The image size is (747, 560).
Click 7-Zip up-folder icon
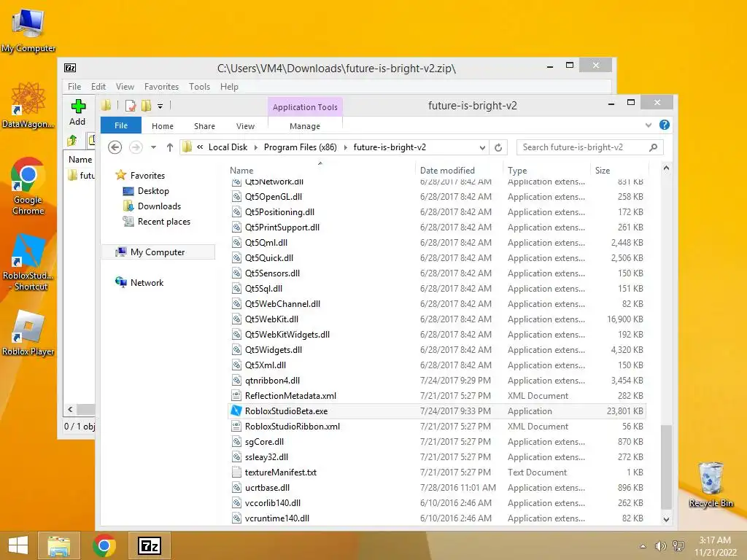point(72,141)
